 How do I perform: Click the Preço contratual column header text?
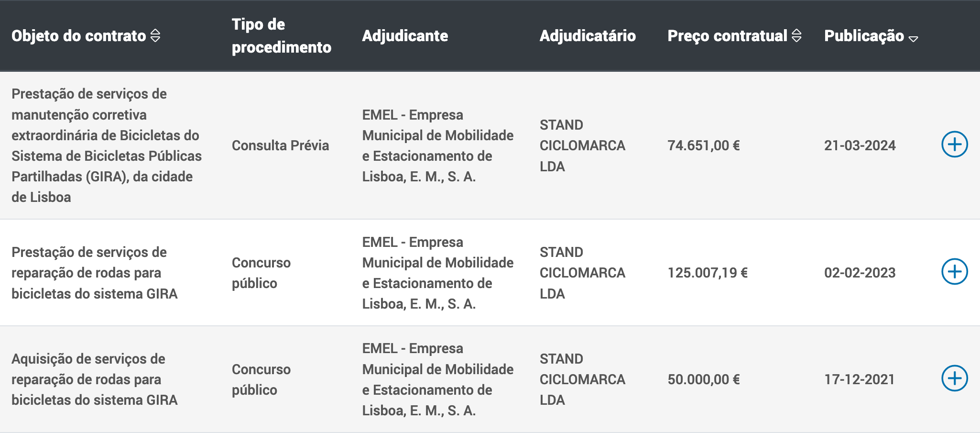(x=727, y=36)
